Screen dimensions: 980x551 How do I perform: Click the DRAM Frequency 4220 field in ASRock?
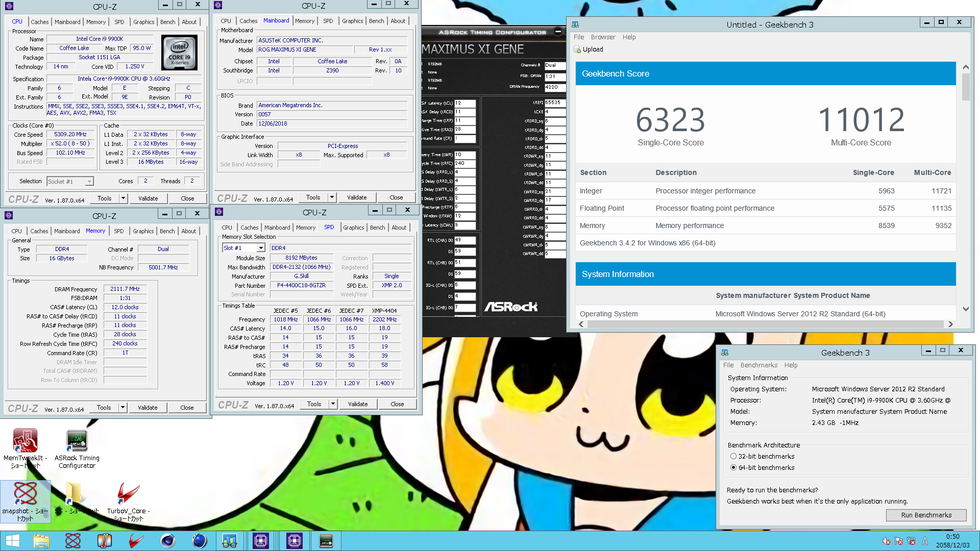pos(555,87)
